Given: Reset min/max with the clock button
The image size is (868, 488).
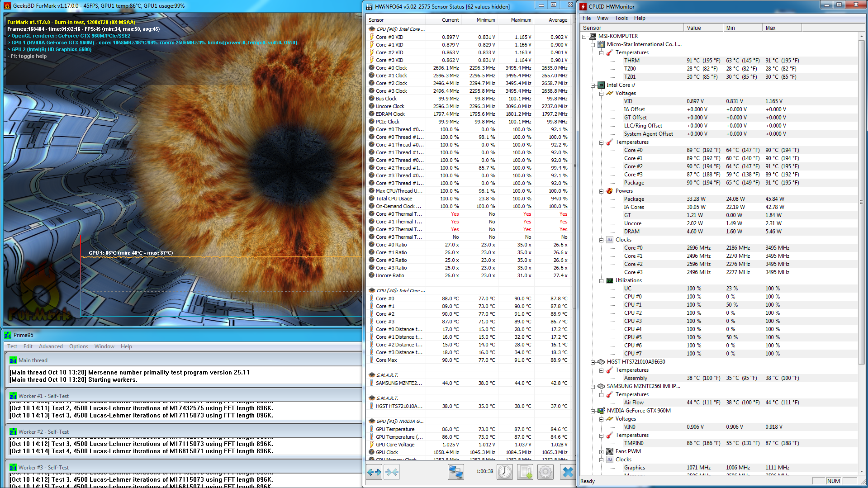Looking at the screenshot, I should [504, 472].
